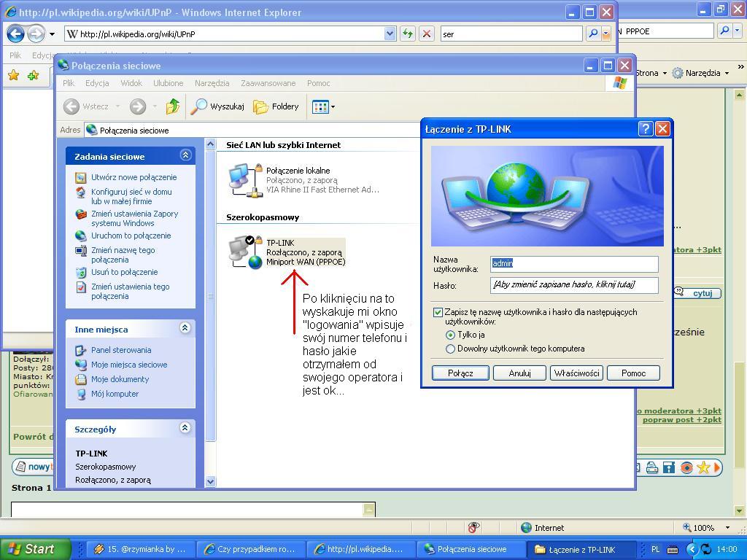
Task: Click Uruchom to połączenie task
Action: pyautogui.click(x=131, y=236)
